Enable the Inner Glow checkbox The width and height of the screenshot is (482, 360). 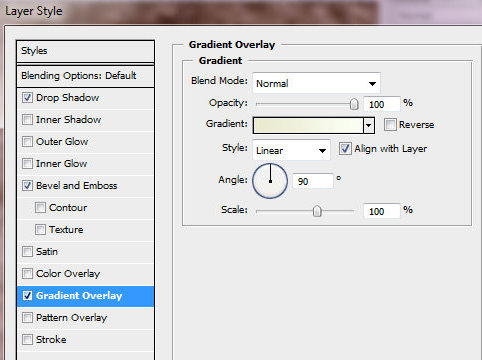27,164
